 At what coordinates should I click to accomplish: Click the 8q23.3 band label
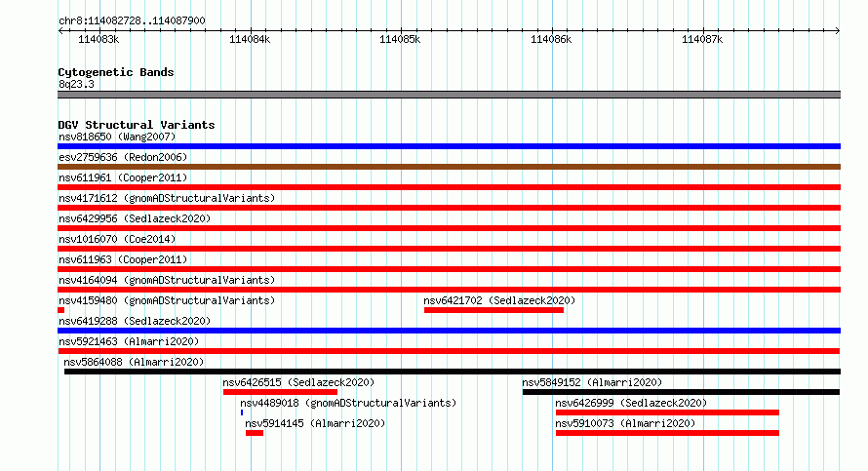click(76, 84)
